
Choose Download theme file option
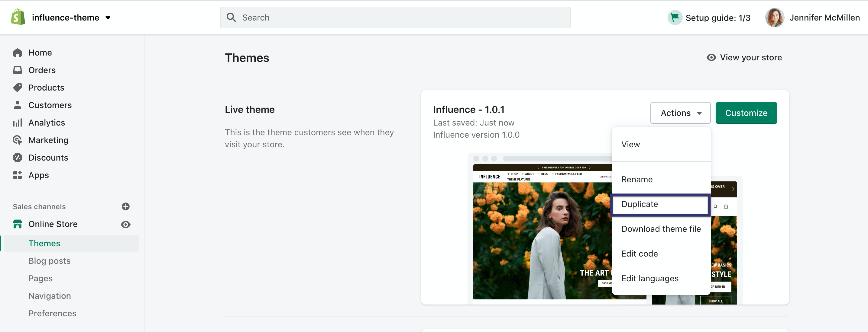pyautogui.click(x=661, y=229)
